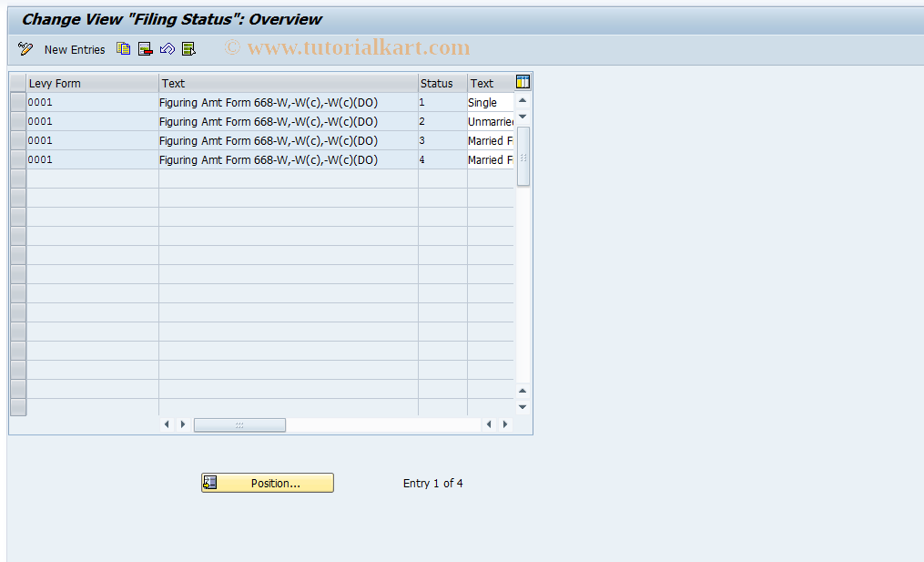Click the Undo Change icon

point(168,49)
